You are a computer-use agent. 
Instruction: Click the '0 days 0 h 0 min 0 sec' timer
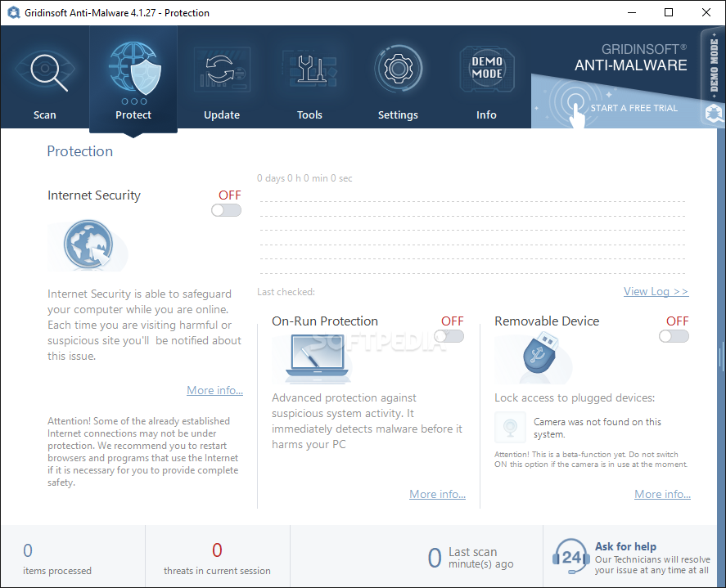(x=304, y=178)
